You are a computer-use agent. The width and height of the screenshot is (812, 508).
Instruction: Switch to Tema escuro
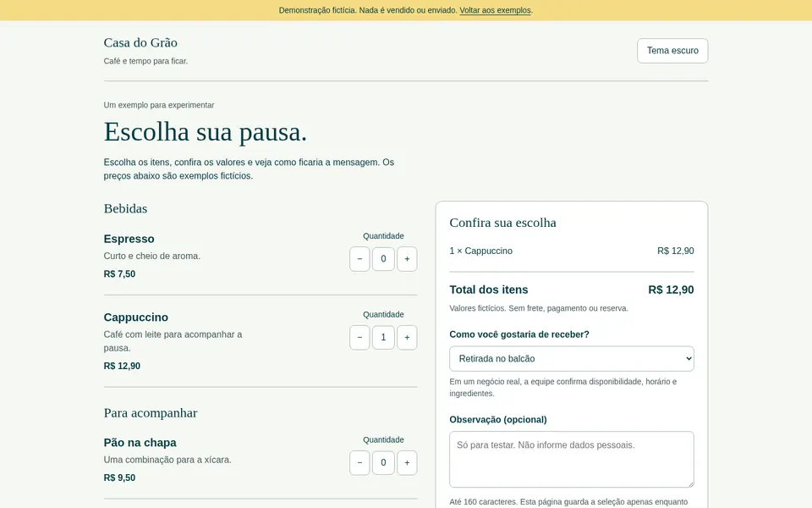coord(672,51)
